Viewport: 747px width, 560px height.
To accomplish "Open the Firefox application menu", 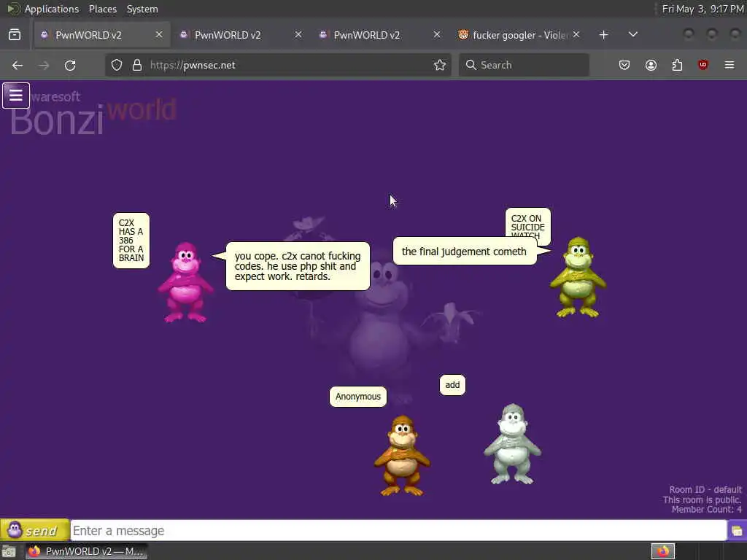I will (x=729, y=65).
